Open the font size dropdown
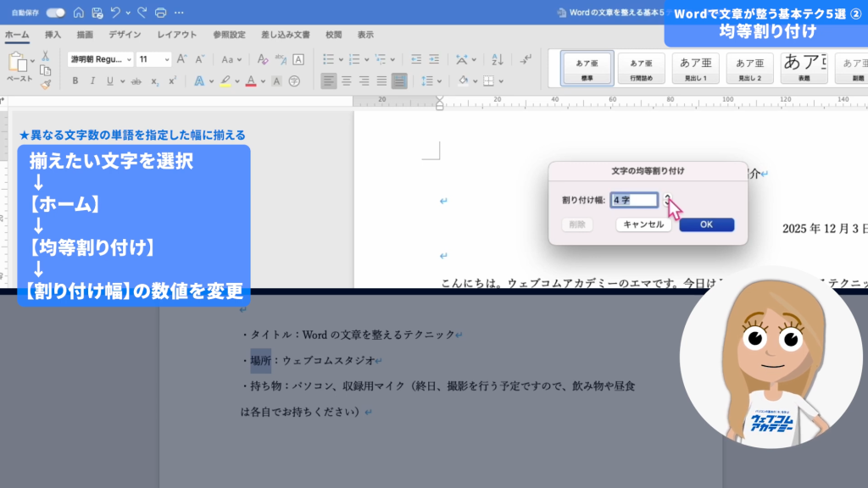The width and height of the screenshot is (868, 488). tap(166, 59)
